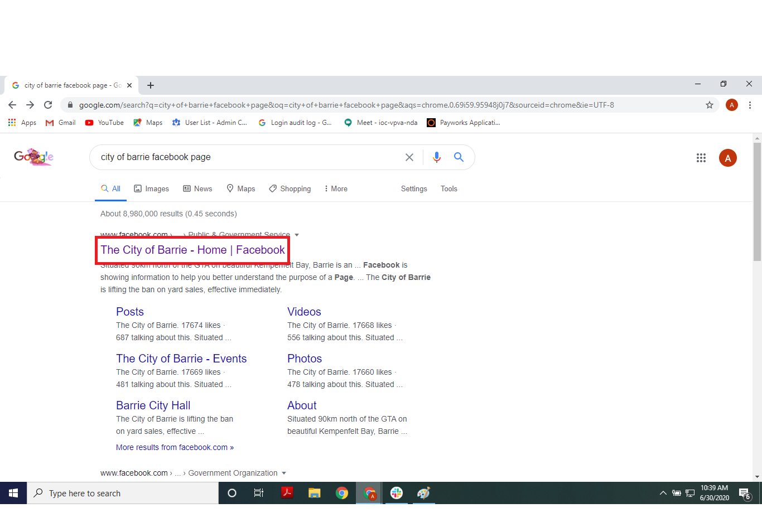Open the Google apps grid

pyautogui.click(x=701, y=158)
